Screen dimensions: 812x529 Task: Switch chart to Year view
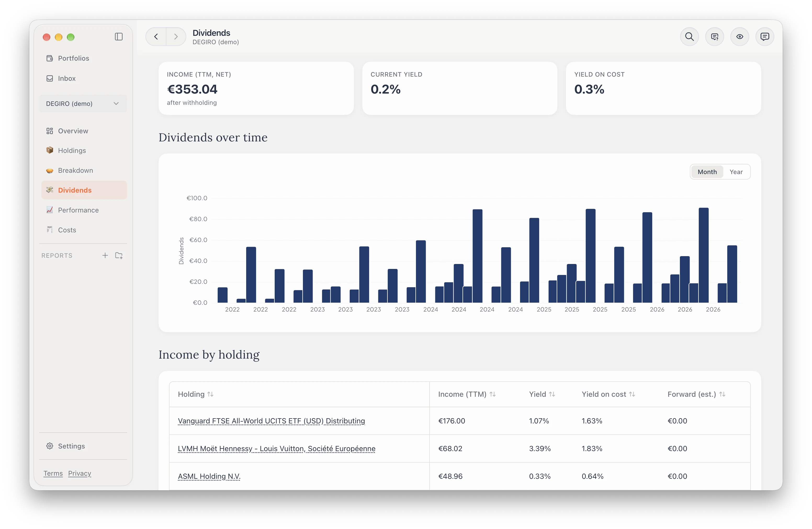pyautogui.click(x=736, y=172)
